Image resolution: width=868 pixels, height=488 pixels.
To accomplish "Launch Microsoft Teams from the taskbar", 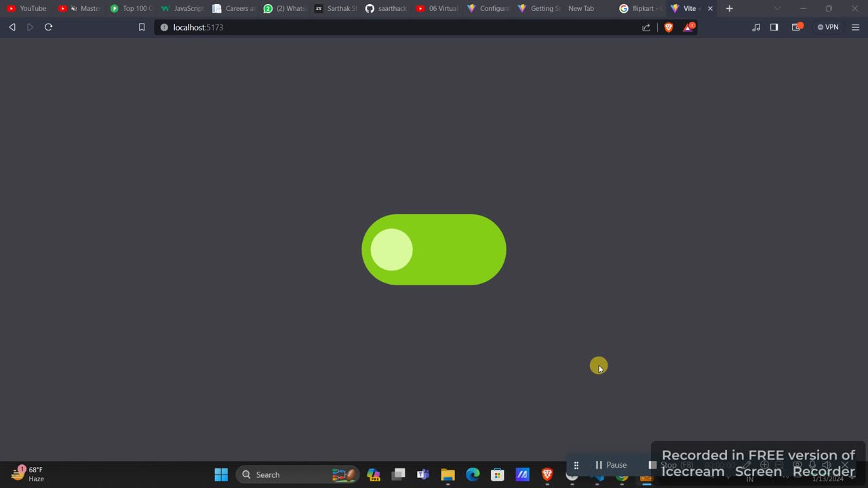I will pyautogui.click(x=423, y=474).
